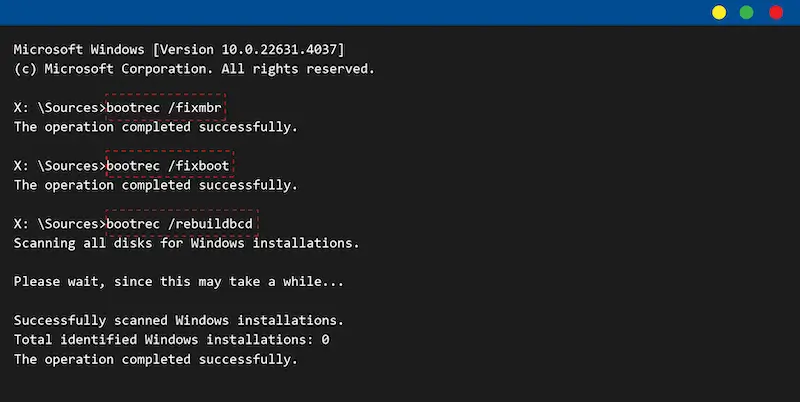Click 'Total identified Windows installations: 0' line
Screen dimensions: 800x402
coord(171,340)
